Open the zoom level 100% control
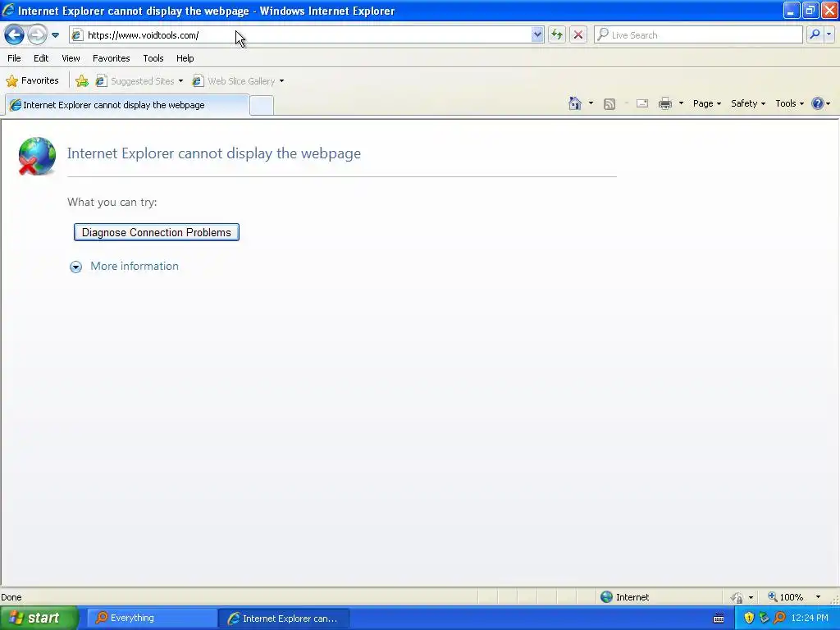 click(786, 597)
